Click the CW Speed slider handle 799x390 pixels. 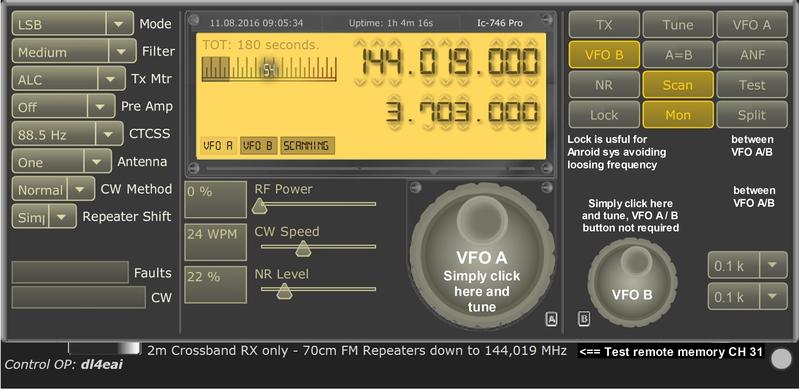point(303,248)
